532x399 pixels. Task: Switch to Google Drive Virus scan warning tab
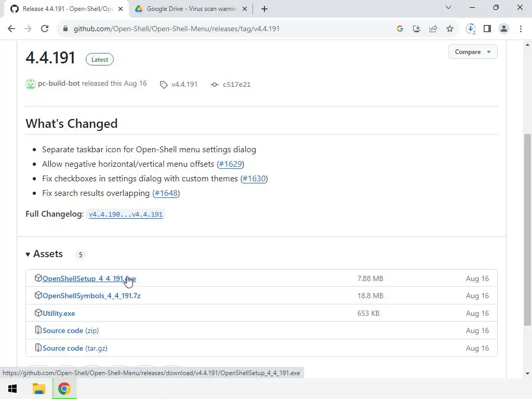[x=191, y=9]
